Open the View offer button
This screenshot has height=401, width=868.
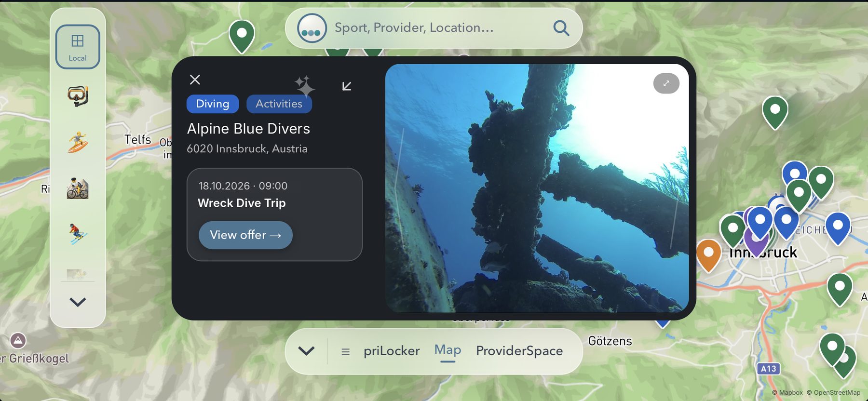pyautogui.click(x=245, y=235)
